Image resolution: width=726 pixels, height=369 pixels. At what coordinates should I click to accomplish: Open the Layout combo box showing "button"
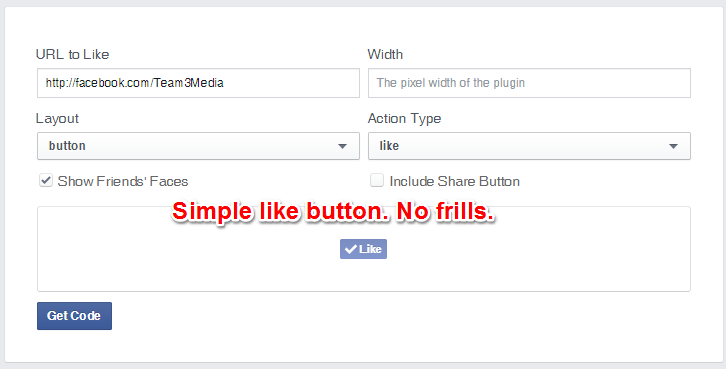pyautogui.click(x=198, y=146)
